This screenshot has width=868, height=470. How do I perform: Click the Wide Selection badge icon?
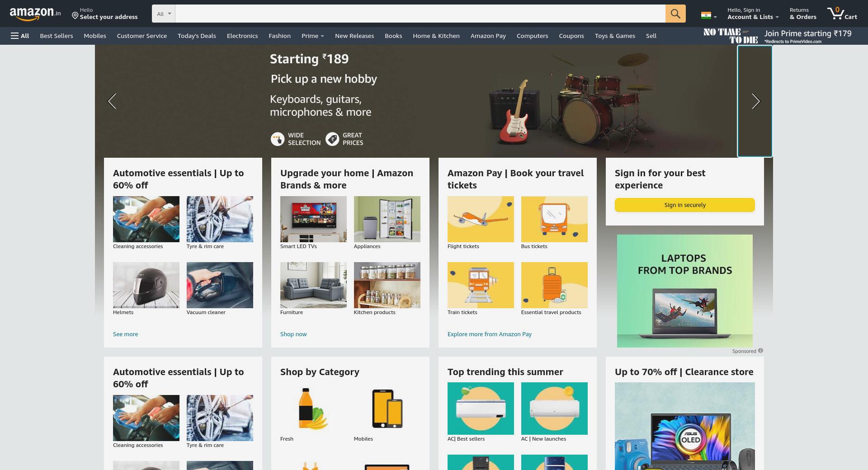[277, 139]
